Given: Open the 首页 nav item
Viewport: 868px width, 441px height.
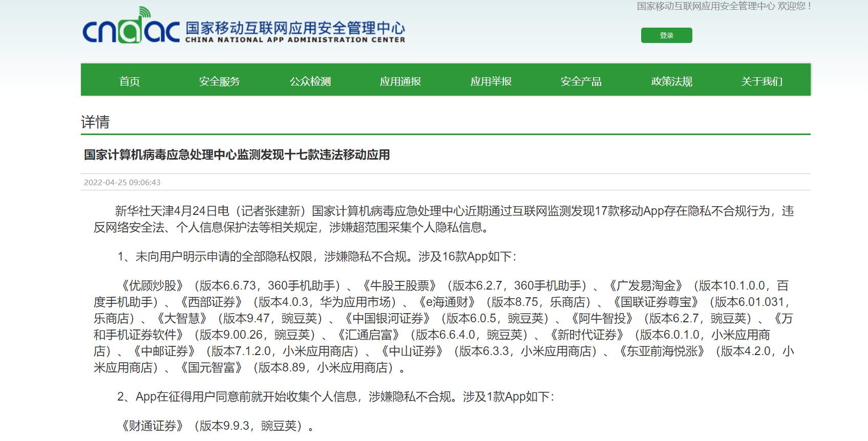Looking at the screenshot, I should [130, 81].
